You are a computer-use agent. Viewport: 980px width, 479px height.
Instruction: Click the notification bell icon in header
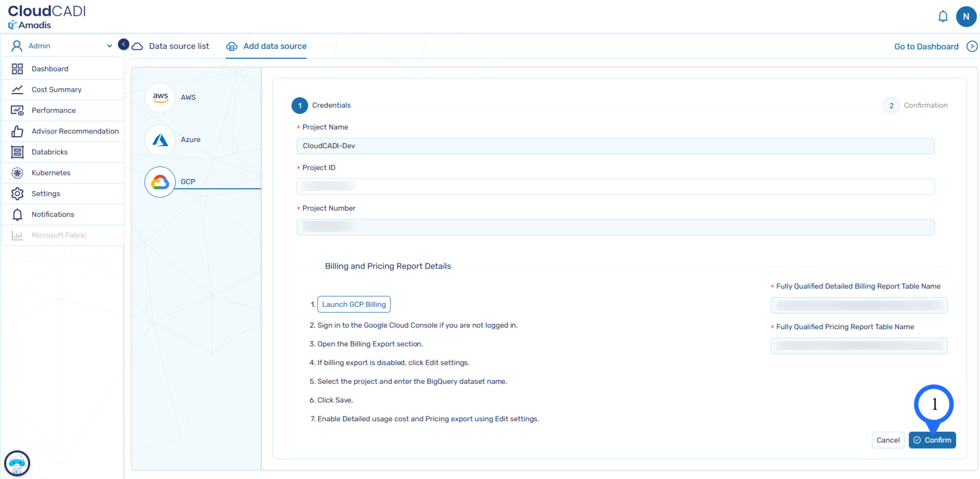[943, 17]
